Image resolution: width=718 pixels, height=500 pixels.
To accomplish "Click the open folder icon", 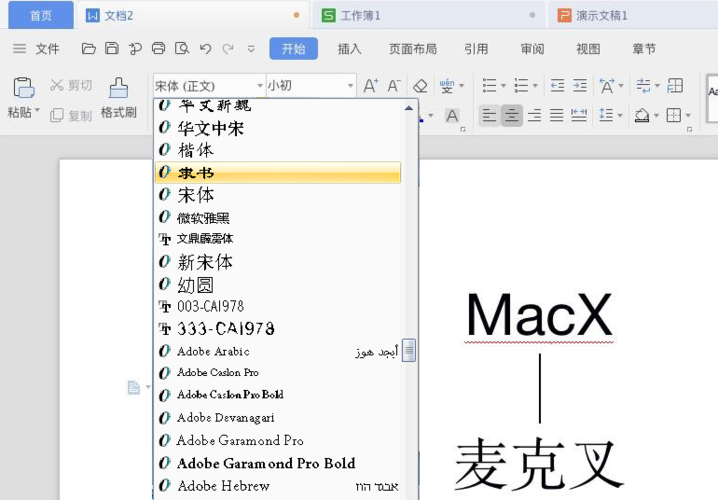I will (x=88, y=49).
